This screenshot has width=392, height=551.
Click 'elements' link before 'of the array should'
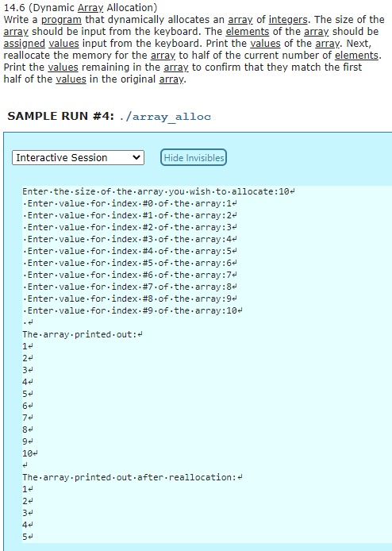248,31
